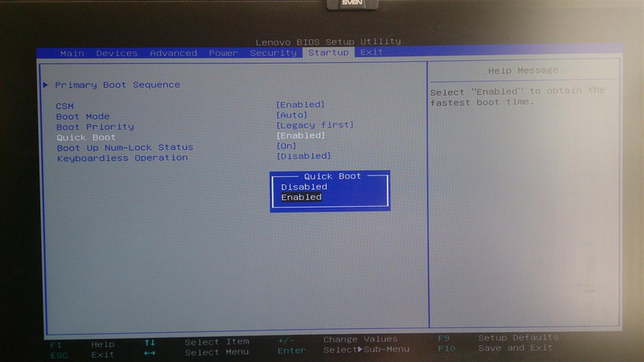644x362 pixels.
Task: Expand the Primary Boot Sequence submenu arrow
Action: coord(46,85)
